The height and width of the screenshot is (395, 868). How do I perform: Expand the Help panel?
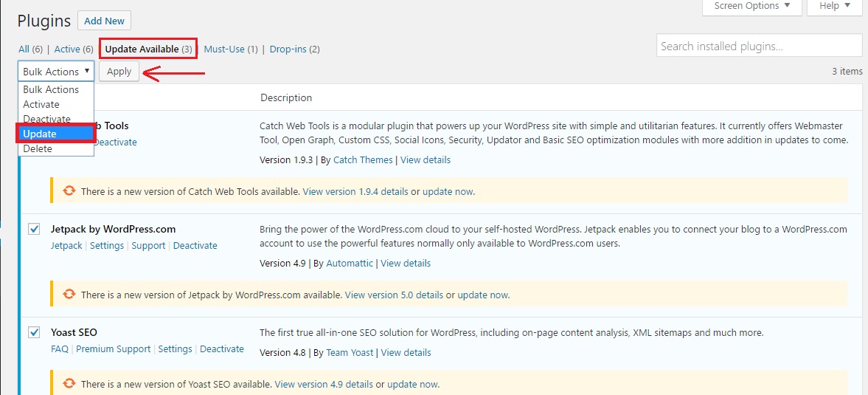[836, 6]
